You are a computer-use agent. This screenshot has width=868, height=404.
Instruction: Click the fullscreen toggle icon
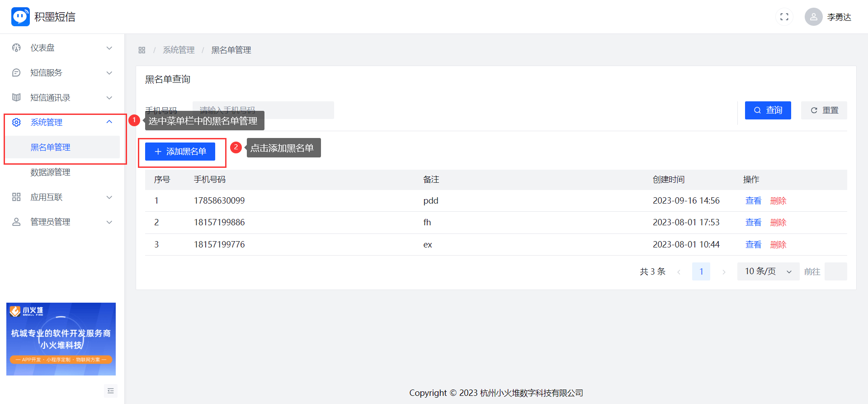[784, 17]
